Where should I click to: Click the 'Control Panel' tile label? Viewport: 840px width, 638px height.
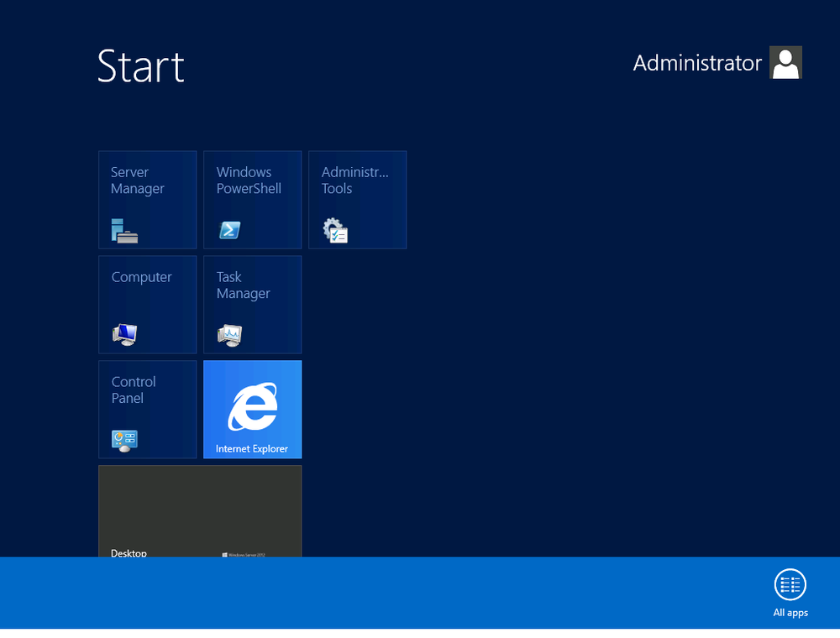pos(134,390)
